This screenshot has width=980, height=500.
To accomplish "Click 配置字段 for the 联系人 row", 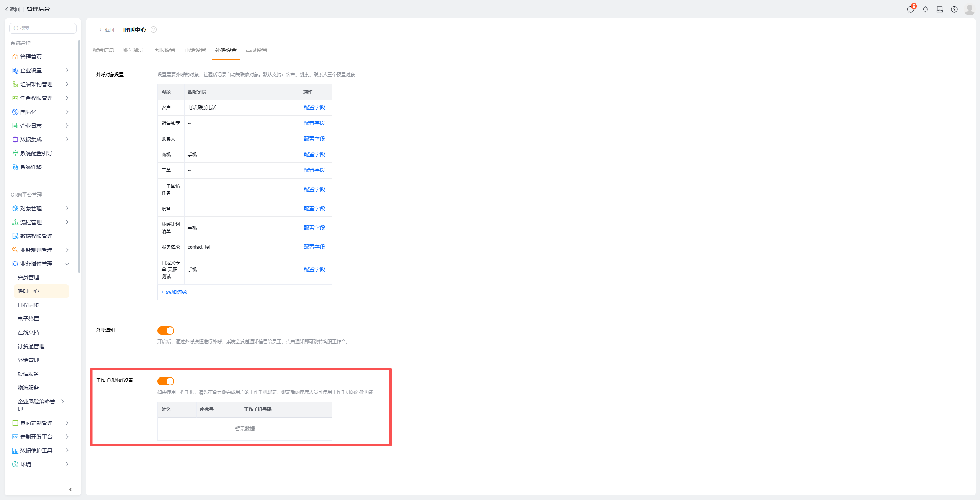I will [314, 139].
